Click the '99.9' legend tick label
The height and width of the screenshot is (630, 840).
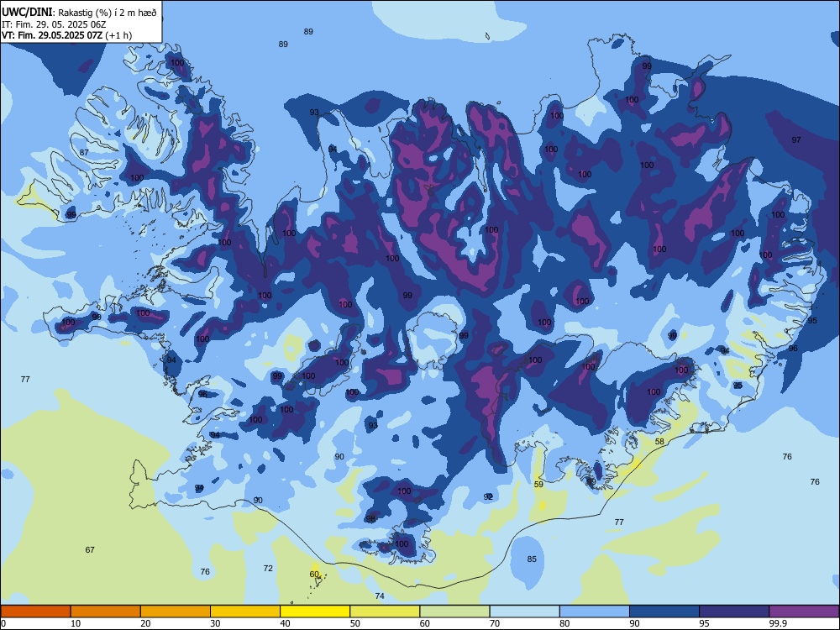778,623
